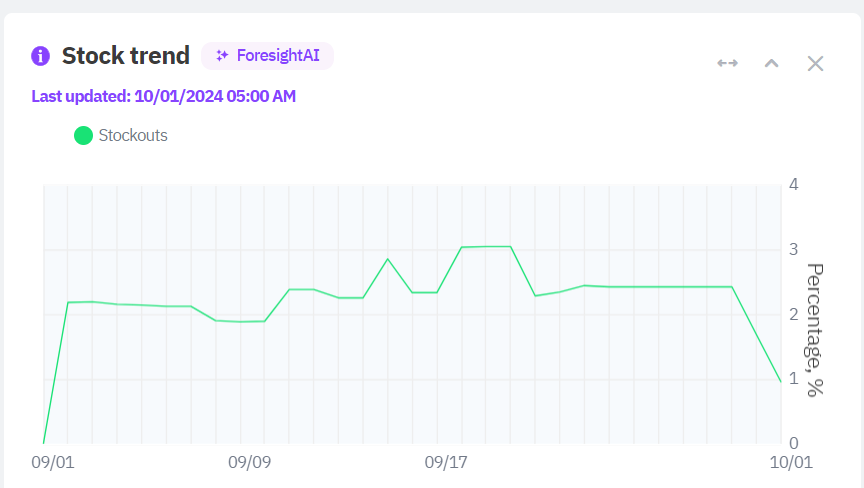Select the 09/09 date on the x-axis

[x=249, y=463]
